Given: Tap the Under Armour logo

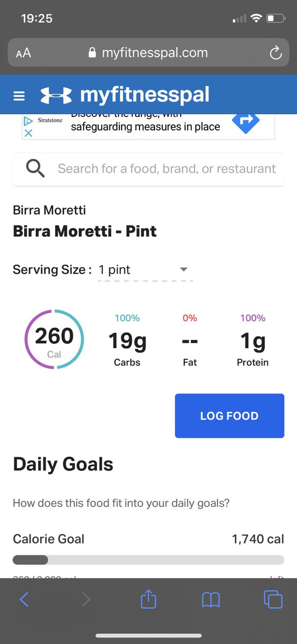Looking at the screenshot, I should pyautogui.click(x=56, y=96).
